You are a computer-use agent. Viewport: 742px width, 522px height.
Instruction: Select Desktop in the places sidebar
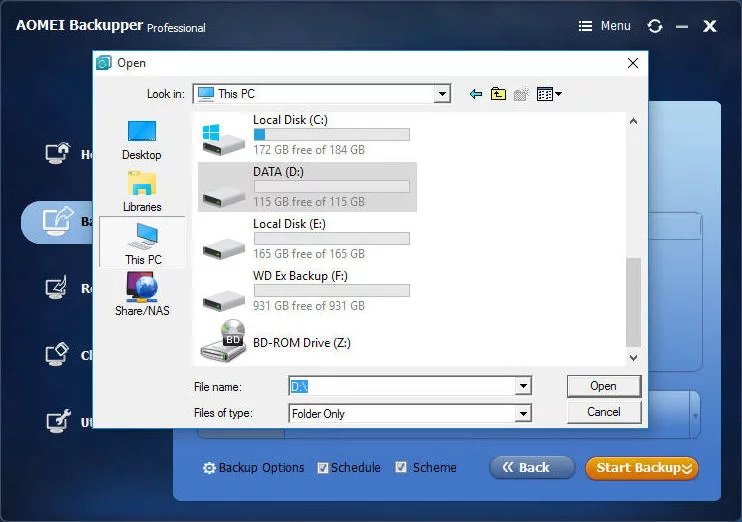141,140
